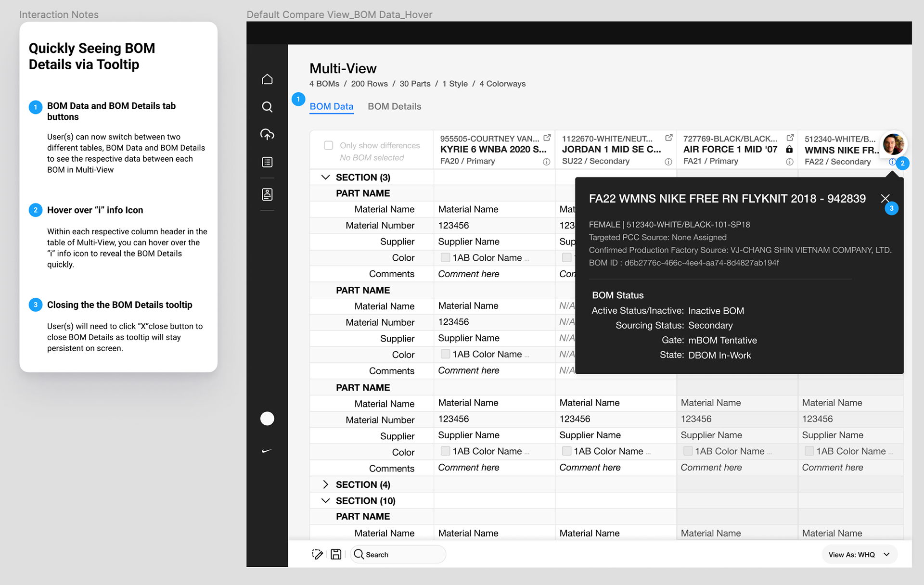Screen dimensions: 924x585
Task: Toggle first Color row 1AB swatch checkbox
Action: [445, 257]
